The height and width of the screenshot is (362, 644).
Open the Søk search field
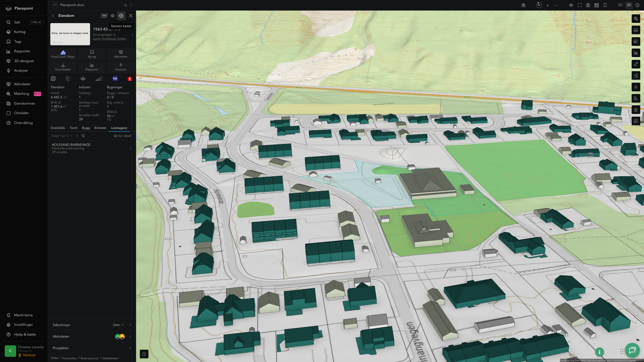[24, 22]
